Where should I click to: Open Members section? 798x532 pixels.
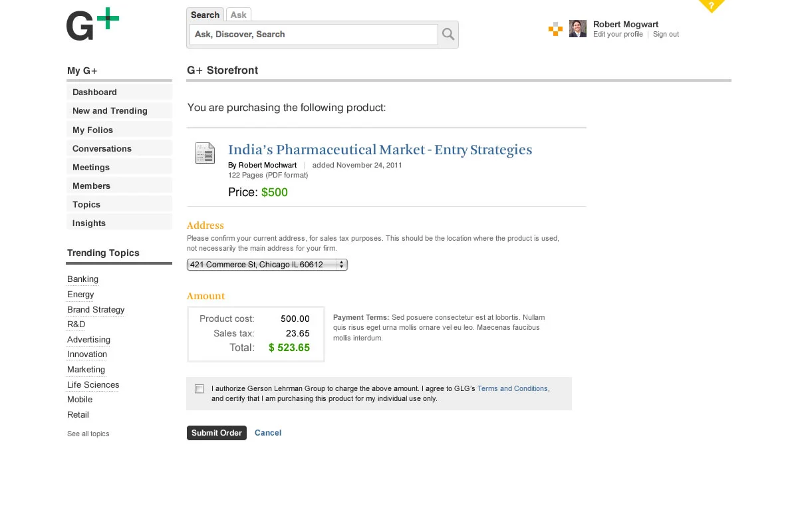click(x=119, y=186)
